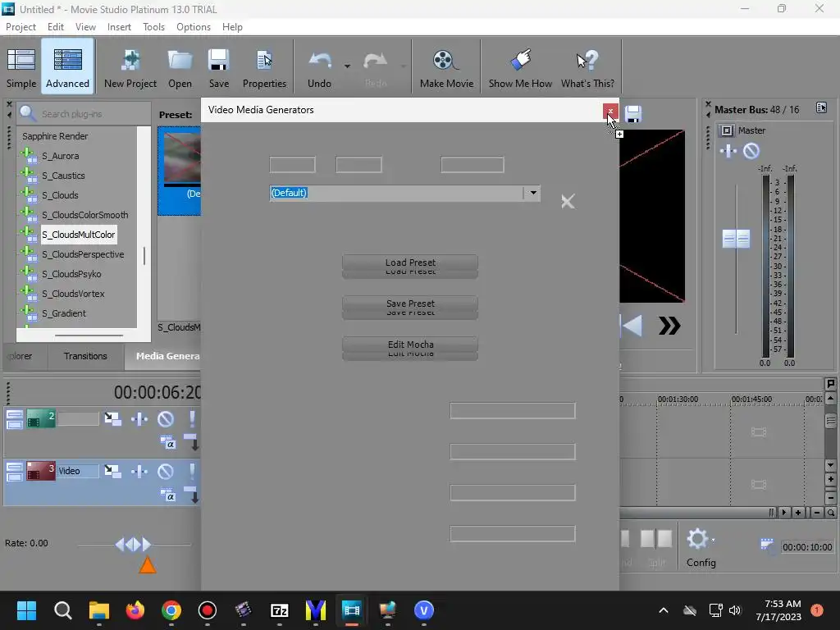Select S_CloudsColorSmooth plug-in

pyautogui.click(x=84, y=215)
